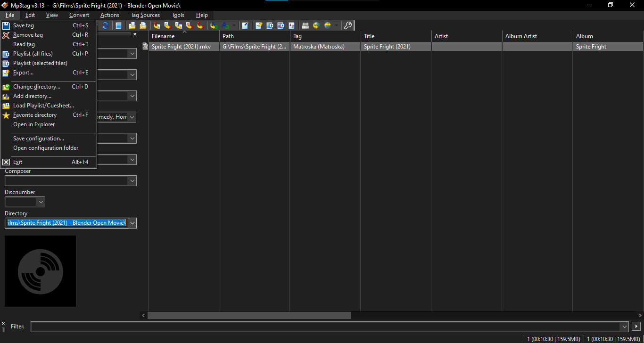The height and width of the screenshot is (343, 644).
Task: Click the Directory path input field
Action: click(x=66, y=223)
